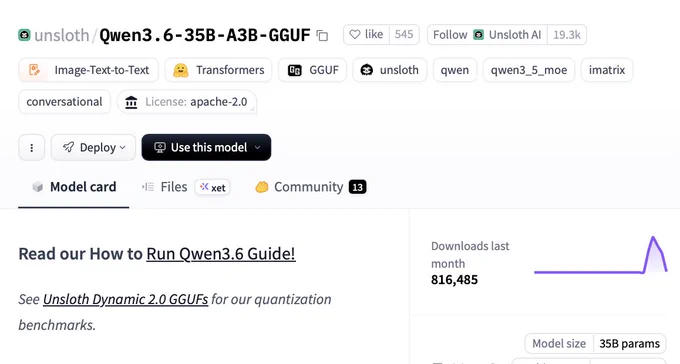This screenshot has height=364, width=680.
Task: Click the xet badge
Action: [212, 187]
